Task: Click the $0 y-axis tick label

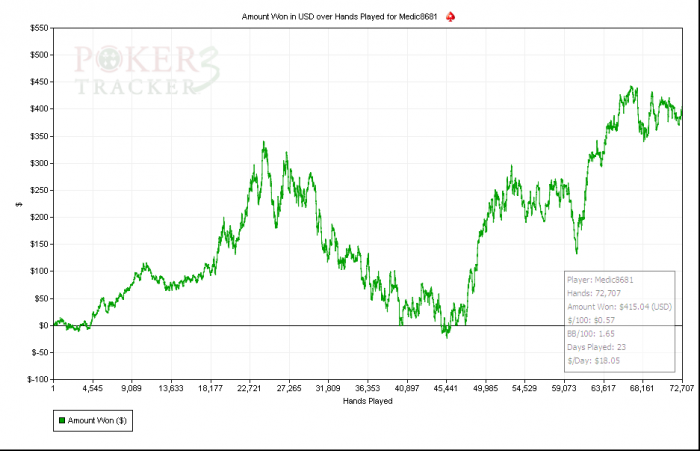Action: tap(43, 326)
